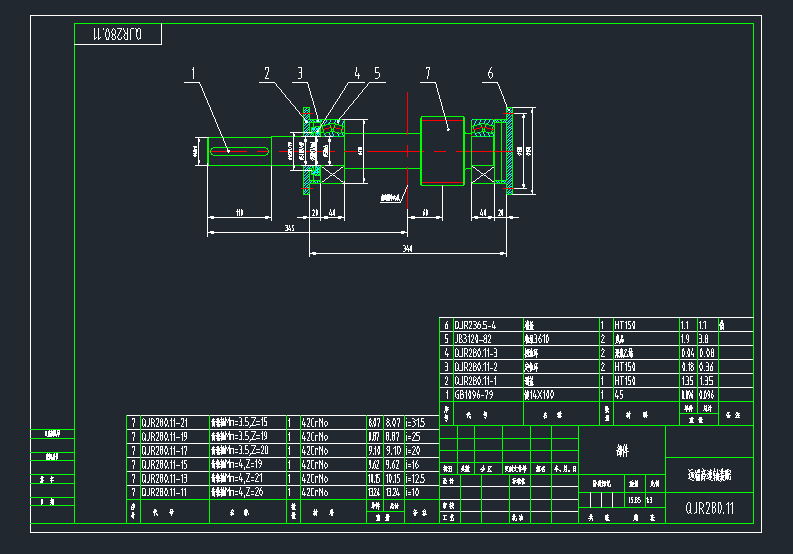Screen dimensions: 793x554
Task: Click the 42CrMo material in the QJR280.11-11 row
Action: [333, 492]
